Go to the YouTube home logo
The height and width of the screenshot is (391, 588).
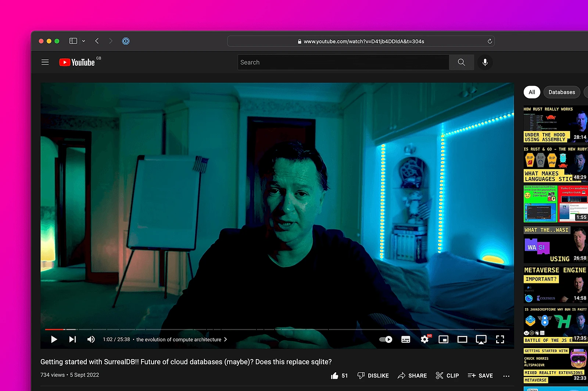[x=77, y=62]
